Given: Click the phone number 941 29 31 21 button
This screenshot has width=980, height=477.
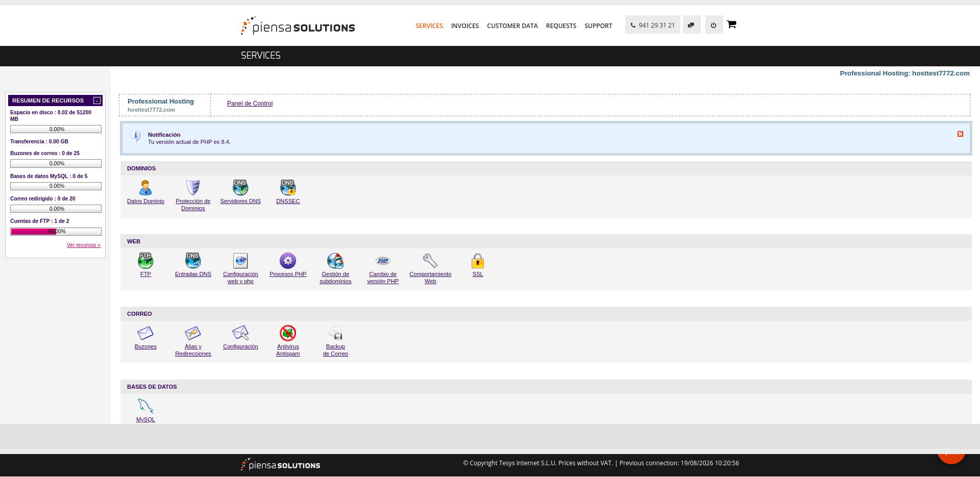Looking at the screenshot, I should [x=652, y=24].
